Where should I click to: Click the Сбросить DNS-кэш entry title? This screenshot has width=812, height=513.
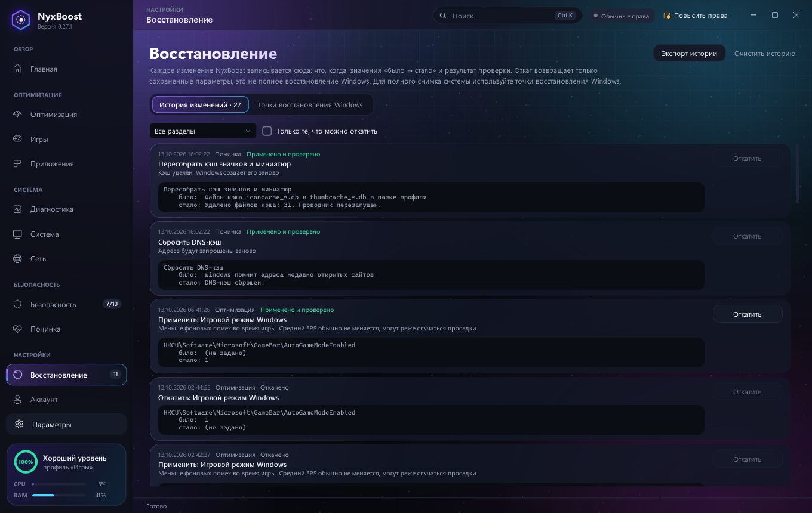click(189, 242)
